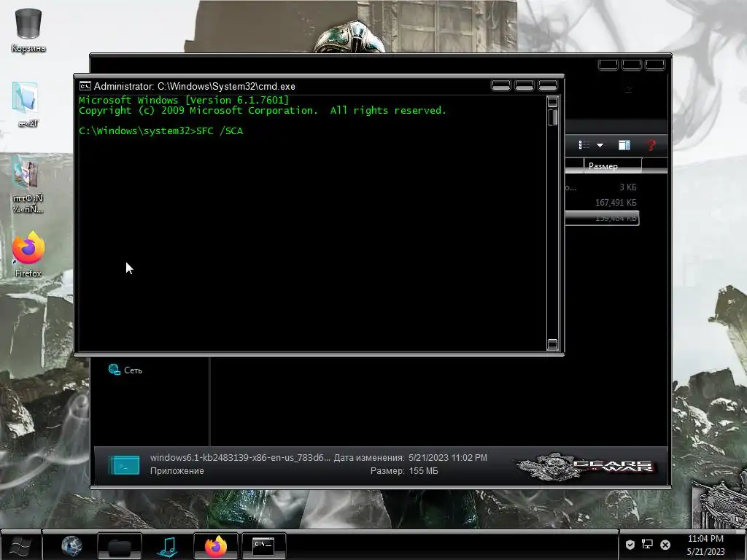This screenshot has height=560, width=747.
Task: Maximize the cmd.exe window
Action: (x=524, y=85)
